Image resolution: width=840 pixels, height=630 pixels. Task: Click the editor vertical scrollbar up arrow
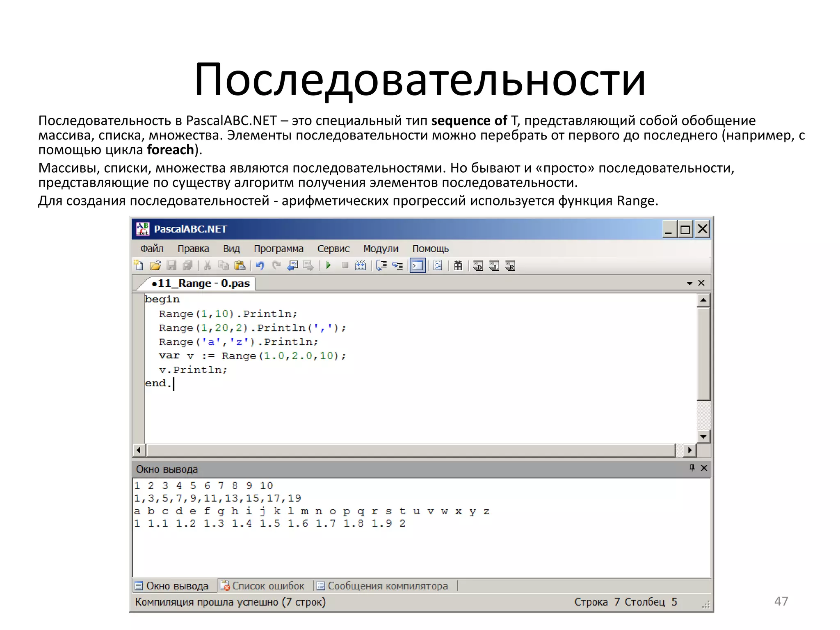click(x=703, y=300)
